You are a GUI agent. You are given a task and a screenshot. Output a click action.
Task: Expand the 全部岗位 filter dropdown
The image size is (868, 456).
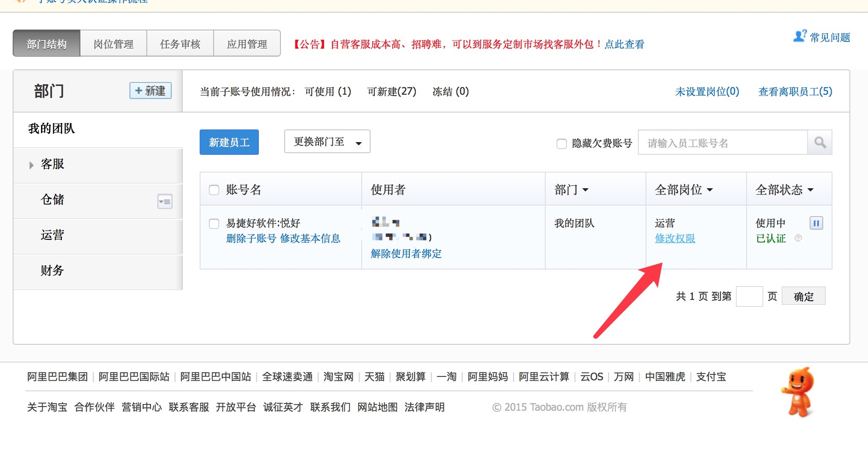(x=684, y=190)
